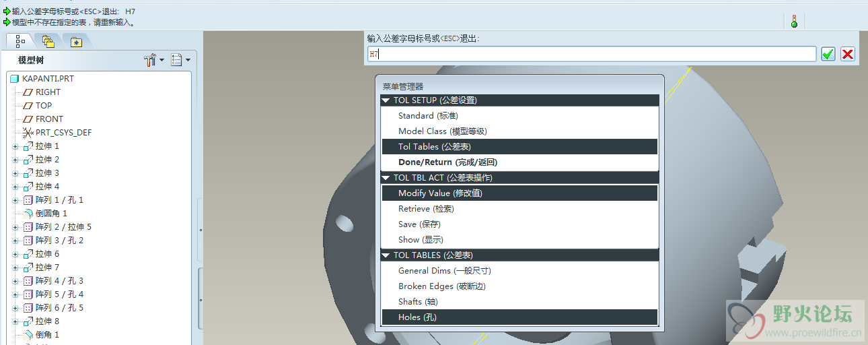This screenshot has width=868, height=345.
Task: Select Broken Edges (破断边) table
Action: [519, 286]
